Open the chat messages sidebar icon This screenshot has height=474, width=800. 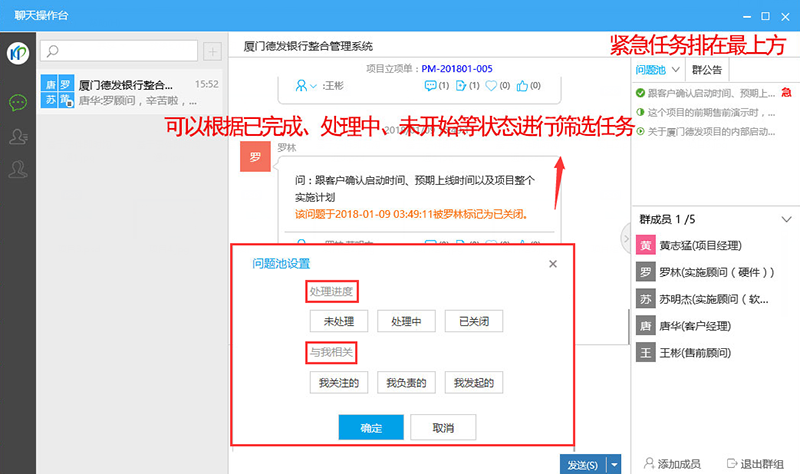click(18, 103)
